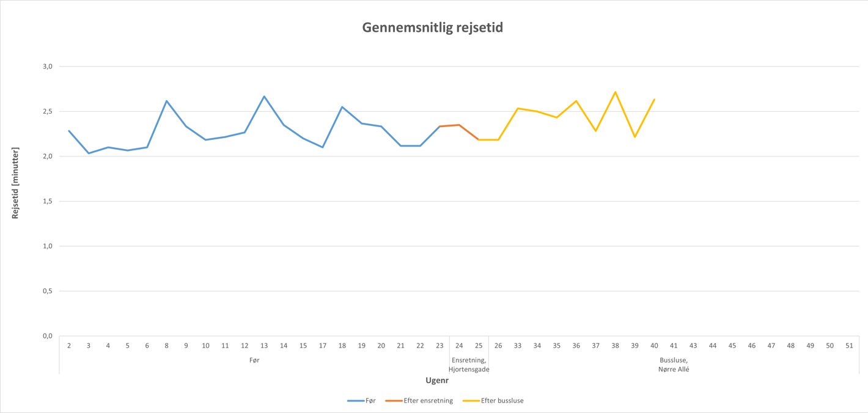Click week 51 on the horizontal axis
Image resolution: width=868 pixels, height=413 pixels.
[x=849, y=346]
